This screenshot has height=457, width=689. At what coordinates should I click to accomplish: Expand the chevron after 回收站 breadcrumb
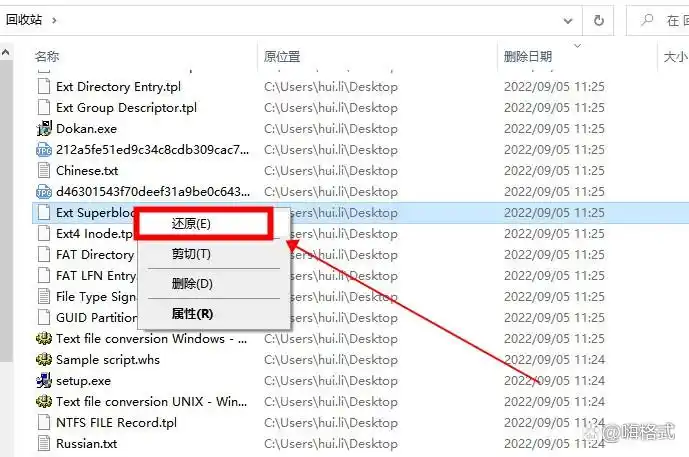[x=54, y=20]
